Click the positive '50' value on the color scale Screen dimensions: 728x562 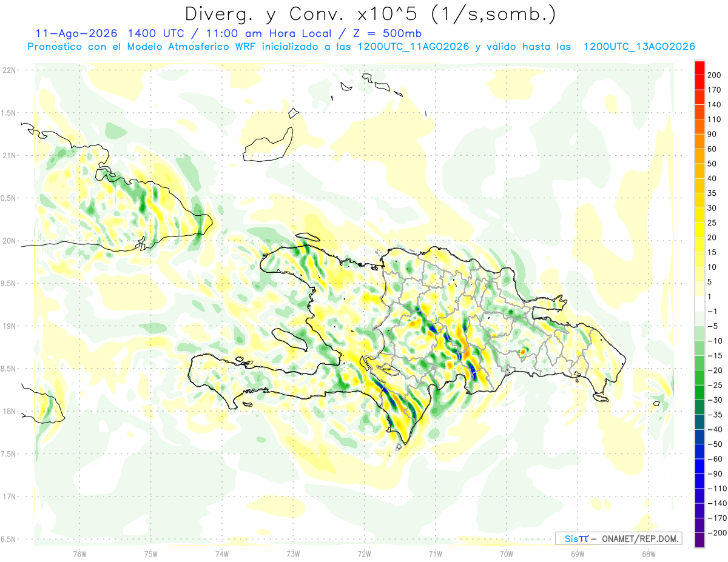coord(713,164)
